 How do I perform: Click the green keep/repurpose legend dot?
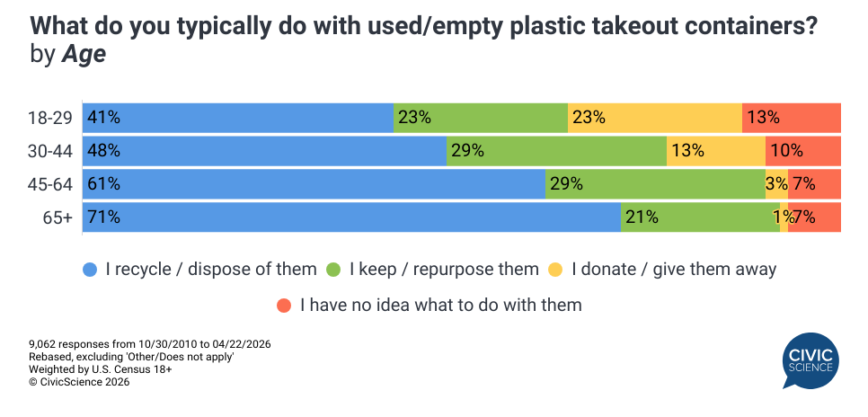pos(332,269)
